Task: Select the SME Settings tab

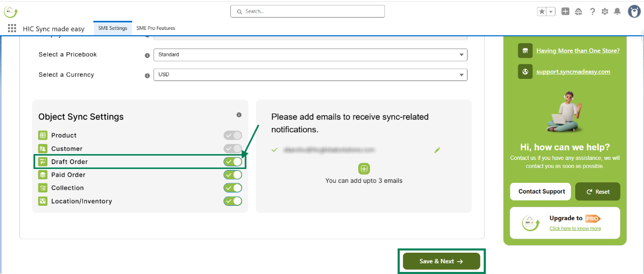Action: [112, 28]
